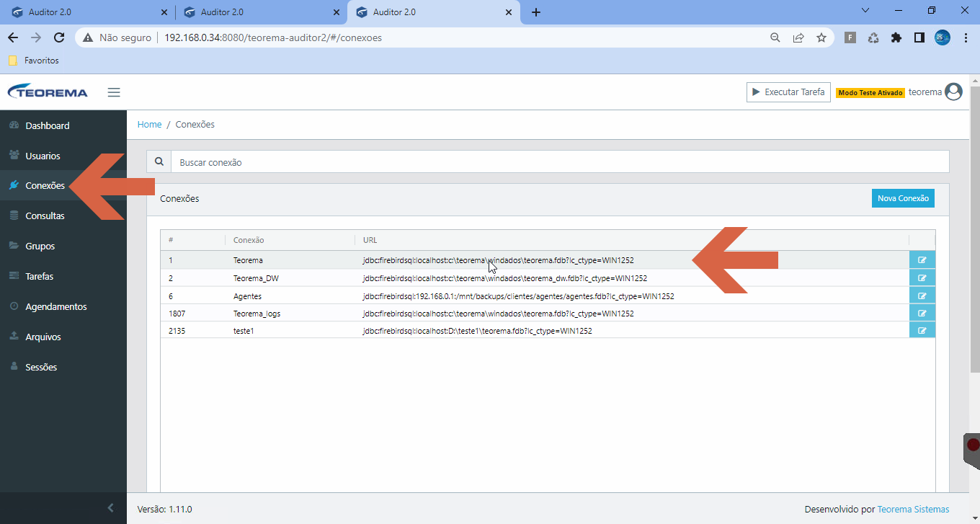Click the Agendamentos clock icon
Viewport: 980px width, 524px height.
point(14,306)
